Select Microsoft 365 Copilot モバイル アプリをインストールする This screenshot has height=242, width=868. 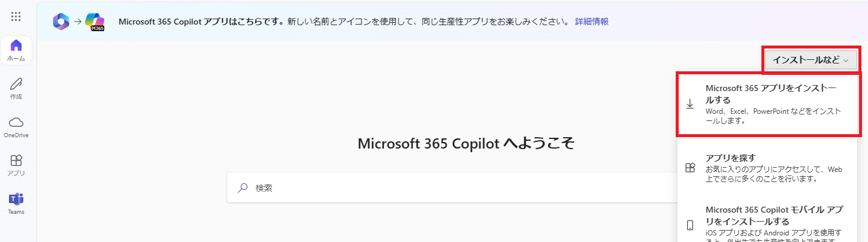click(x=768, y=222)
